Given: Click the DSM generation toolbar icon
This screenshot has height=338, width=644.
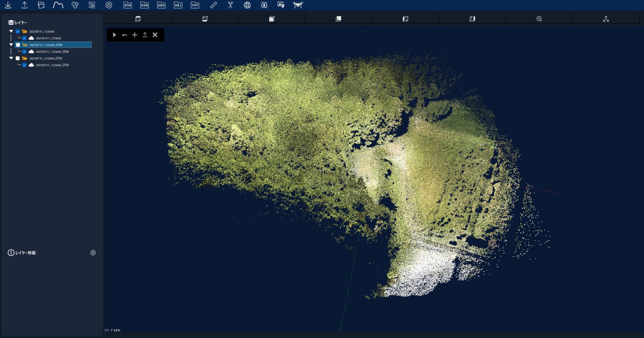Looking at the screenshot, I should [144, 5].
